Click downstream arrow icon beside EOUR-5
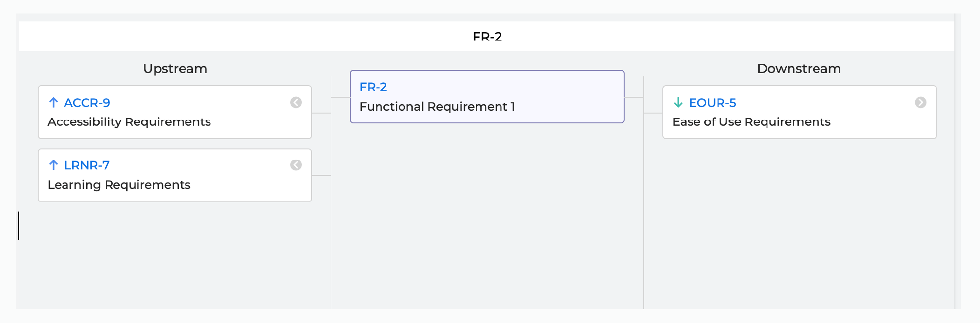The image size is (980, 323). pos(678,102)
